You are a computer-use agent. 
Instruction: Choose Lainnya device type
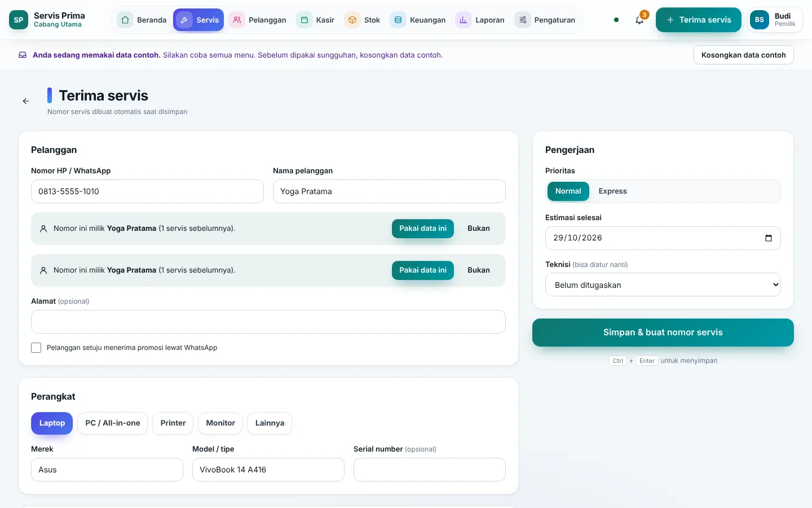(x=270, y=423)
